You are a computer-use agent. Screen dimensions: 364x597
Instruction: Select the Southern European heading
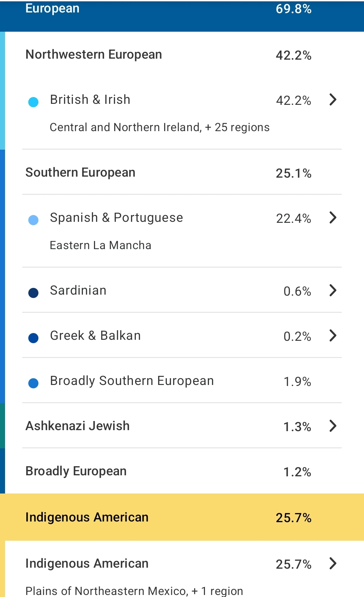[80, 173]
